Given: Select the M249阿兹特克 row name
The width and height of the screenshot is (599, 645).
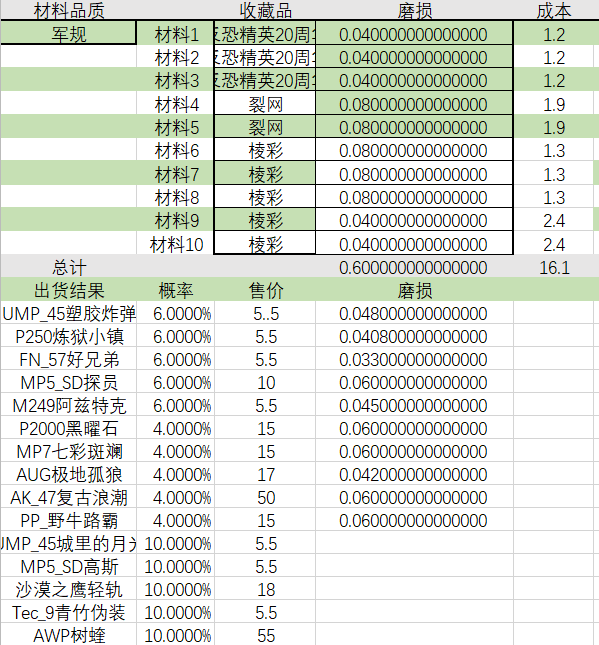Looking at the screenshot, I should (x=68, y=406).
